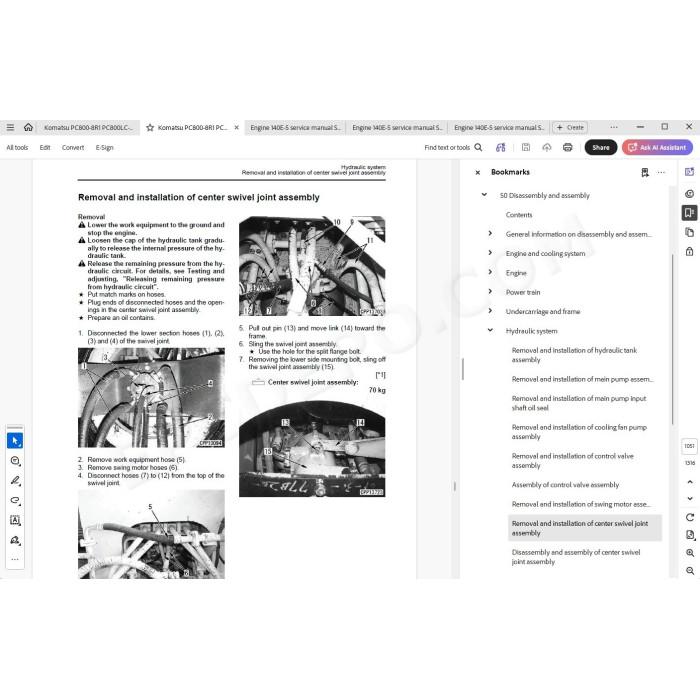Go to the Home icon
The height and width of the screenshot is (700, 700).
click(28, 127)
